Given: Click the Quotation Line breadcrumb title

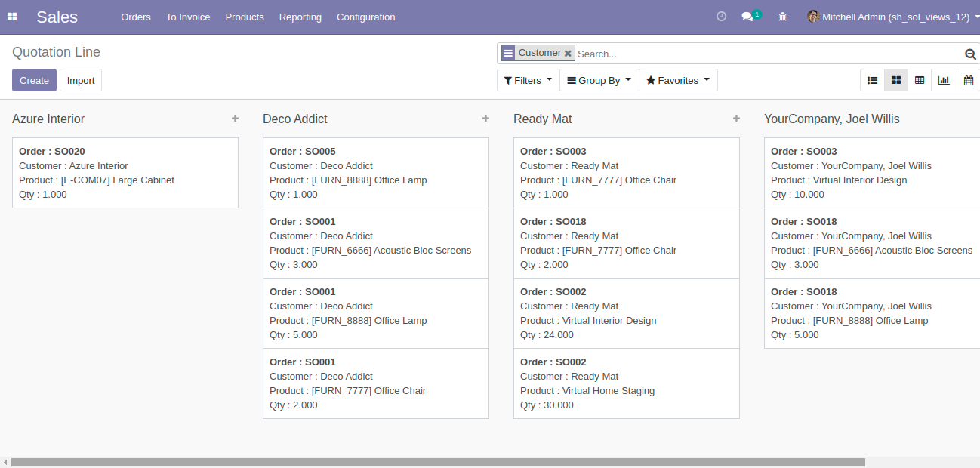Looking at the screenshot, I should click(x=56, y=52).
